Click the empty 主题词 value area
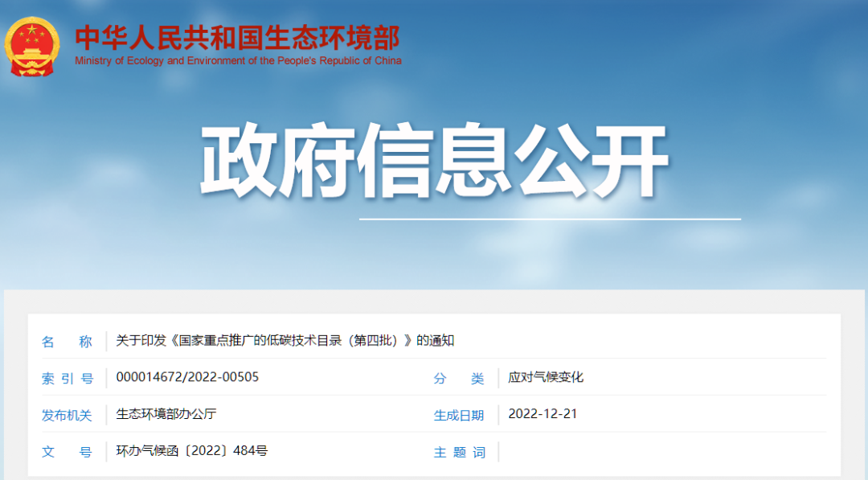868x480 pixels. click(659, 452)
